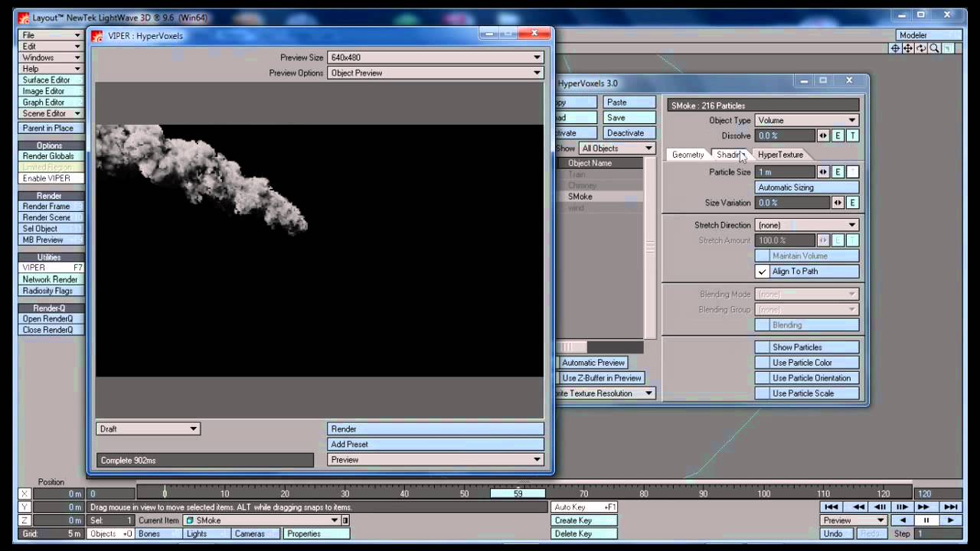980x551 pixels.
Task: Open Show All Objects dropdown
Action: point(617,148)
